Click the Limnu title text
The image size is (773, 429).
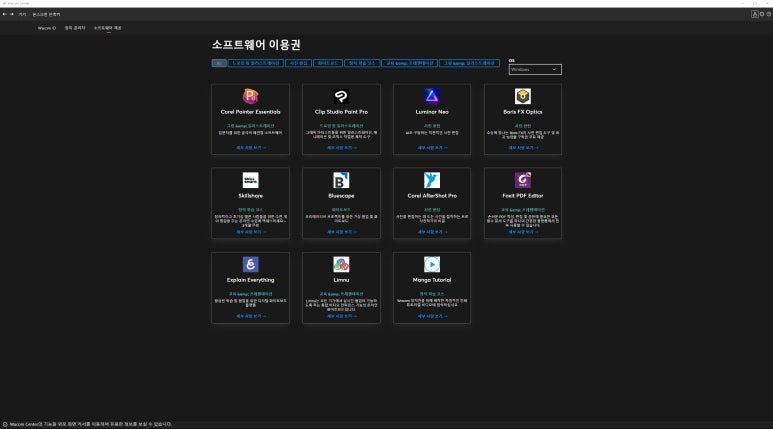[341, 280]
